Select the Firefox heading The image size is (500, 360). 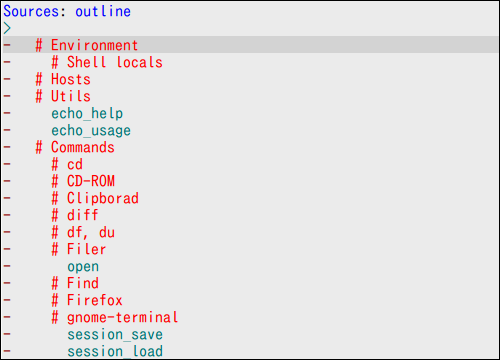coord(87,300)
